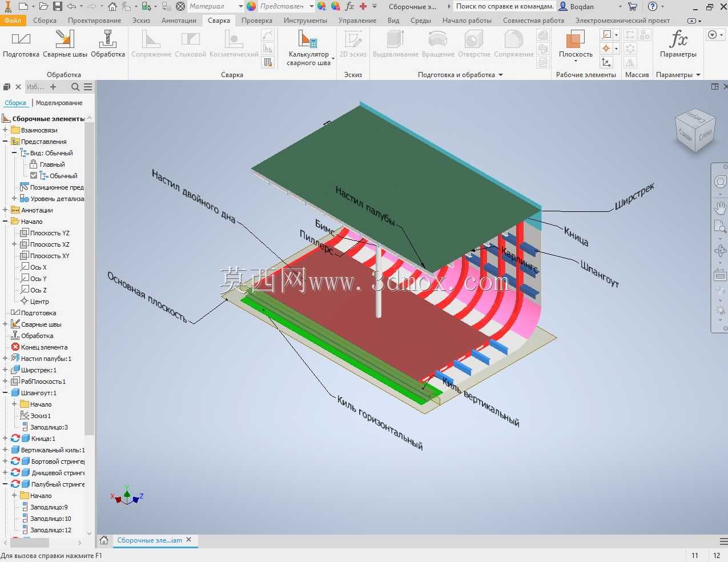Click the fx icon in quick access toolbar

[x=349, y=6]
